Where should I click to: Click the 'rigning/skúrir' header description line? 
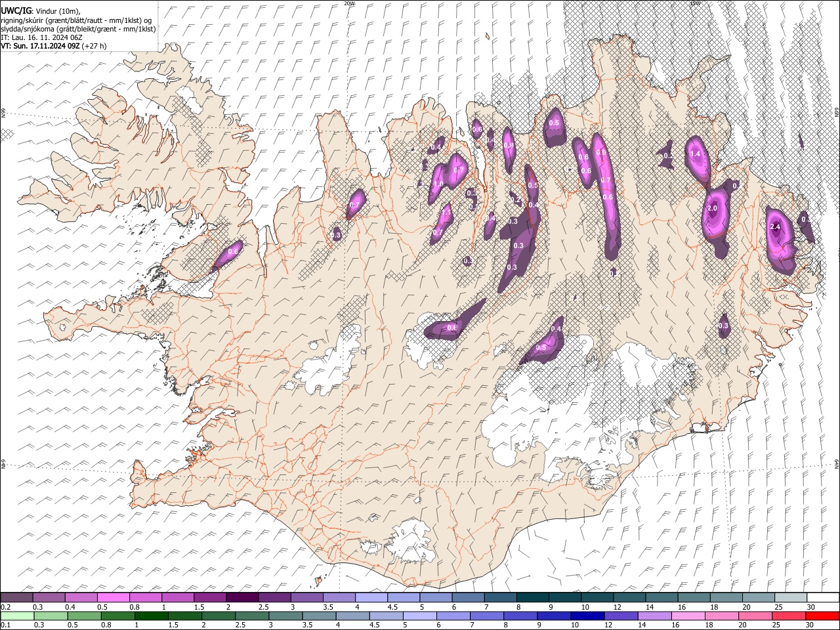76,20
